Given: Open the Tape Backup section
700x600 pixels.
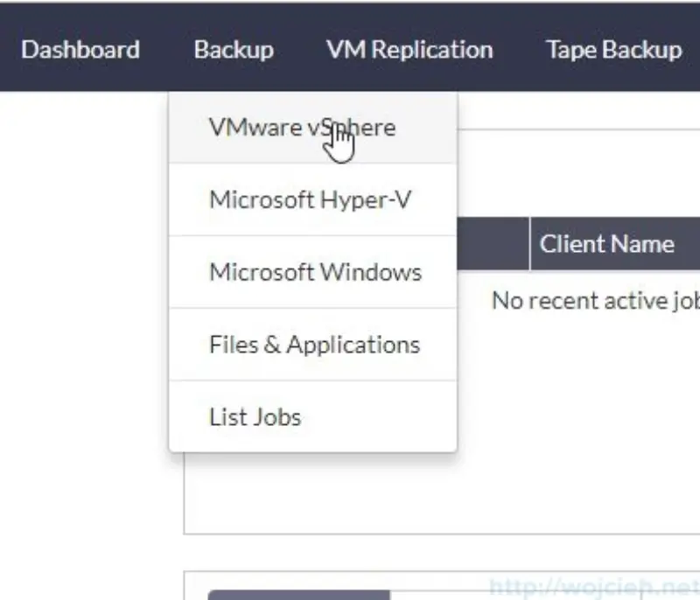Looking at the screenshot, I should coord(613,50).
